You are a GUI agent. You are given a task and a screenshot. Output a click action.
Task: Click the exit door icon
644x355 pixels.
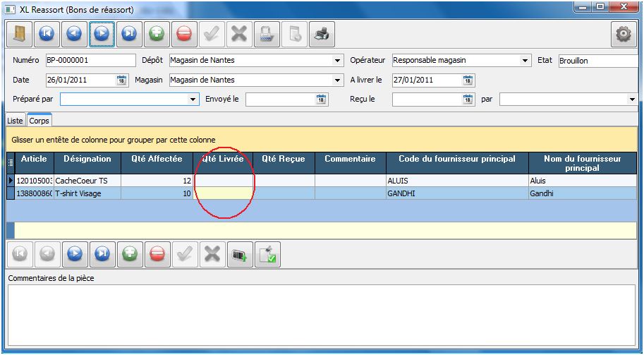click(x=19, y=34)
